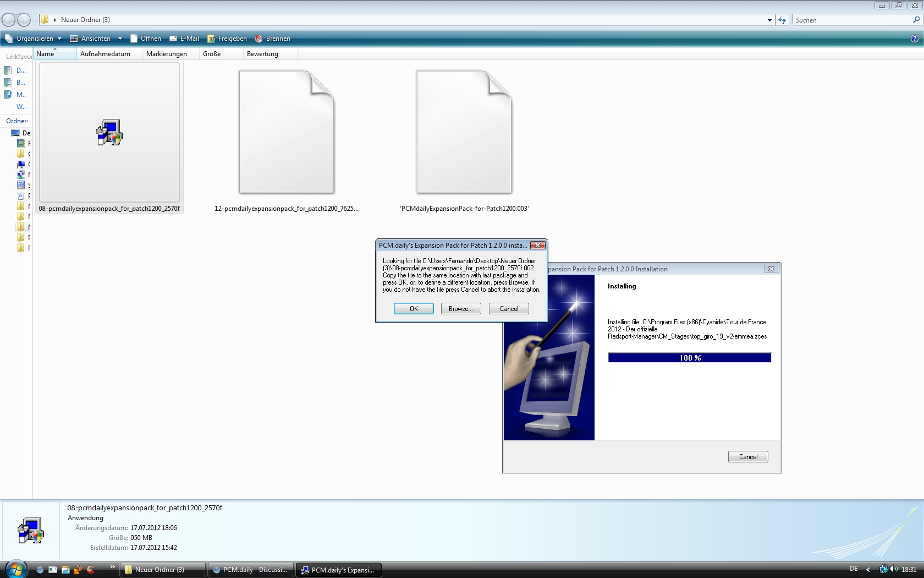Select the 08-pcmdailyexpansionpack installer file icon

pos(109,133)
